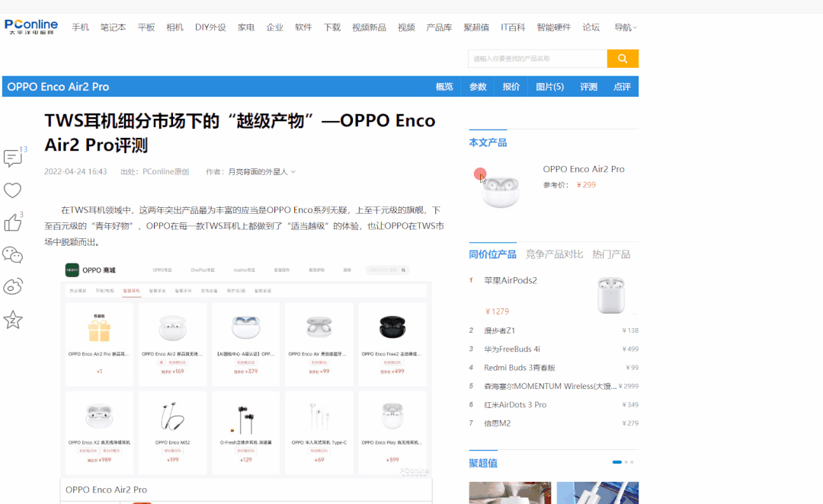Open the 手机 menu item
The width and height of the screenshot is (823, 504).
pos(80,27)
